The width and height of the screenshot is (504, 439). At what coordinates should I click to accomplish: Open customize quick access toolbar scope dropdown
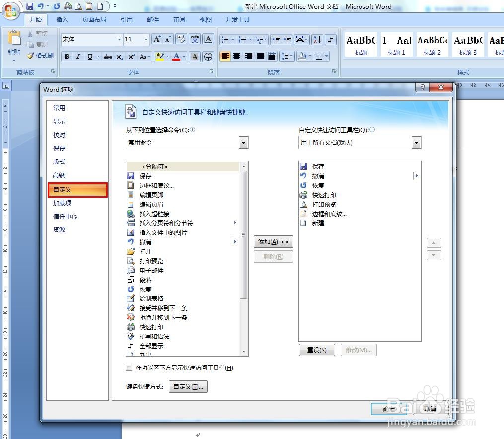click(416, 143)
